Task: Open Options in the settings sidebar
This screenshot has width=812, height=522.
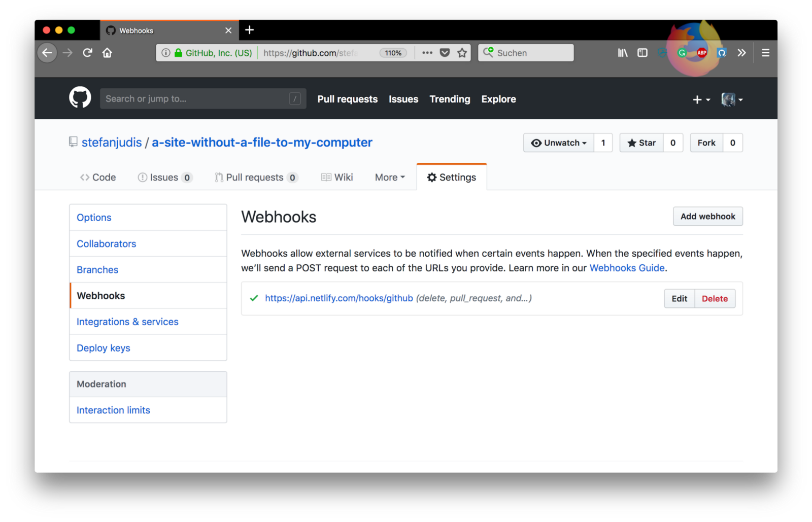Action: click(x=148, y=218)
